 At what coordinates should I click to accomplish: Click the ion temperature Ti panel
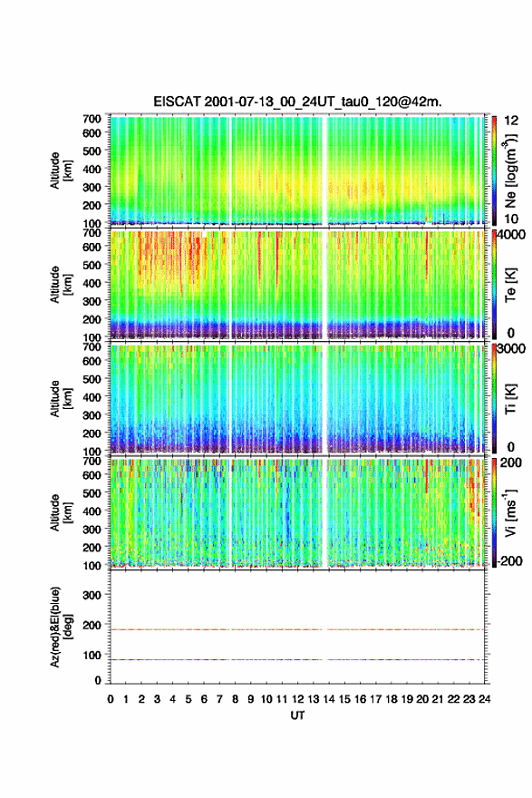296,398
